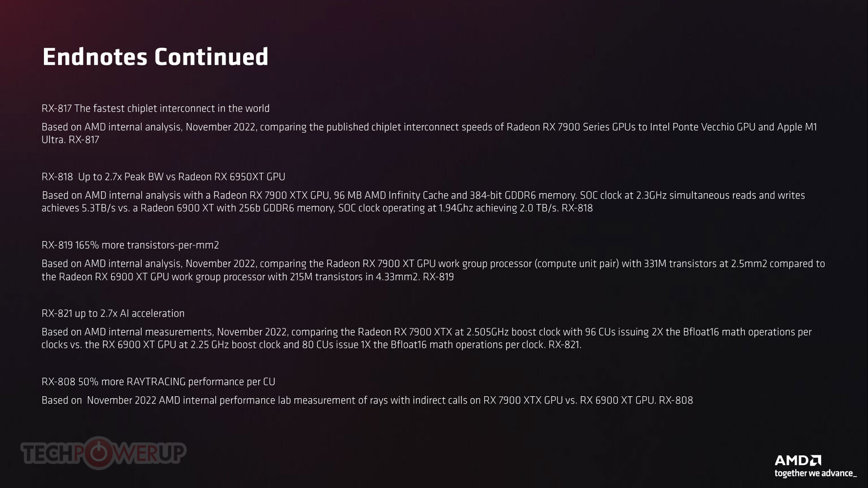Viewport: 868px width, 488px height.
Task: Click the RX-819 work group processor paragraph
Action: pyautogui.click(x=433, y=270)
